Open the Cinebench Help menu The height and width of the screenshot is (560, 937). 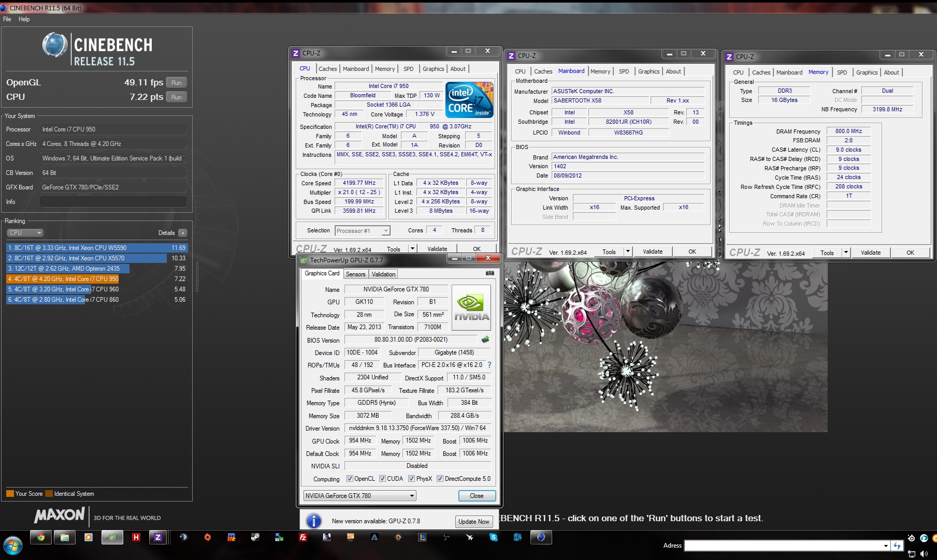(x=24, y=19)
